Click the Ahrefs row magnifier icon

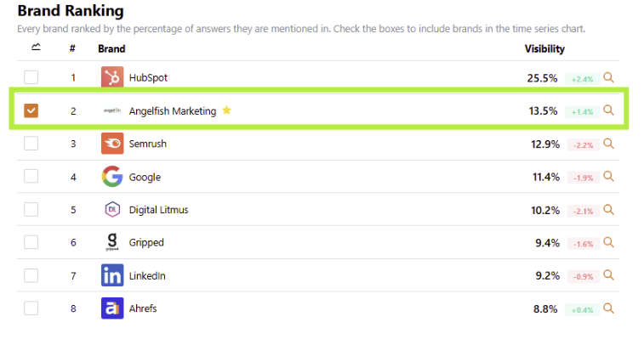click(608, 308)
